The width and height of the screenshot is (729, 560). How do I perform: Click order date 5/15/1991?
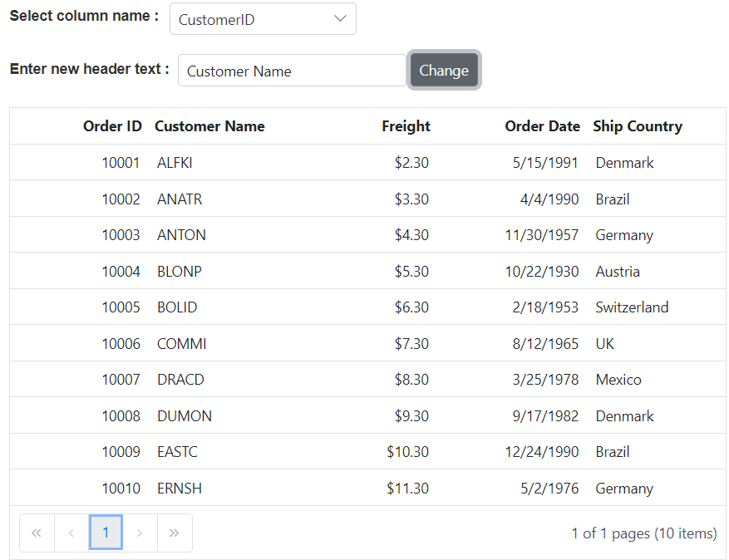(545, 163)
